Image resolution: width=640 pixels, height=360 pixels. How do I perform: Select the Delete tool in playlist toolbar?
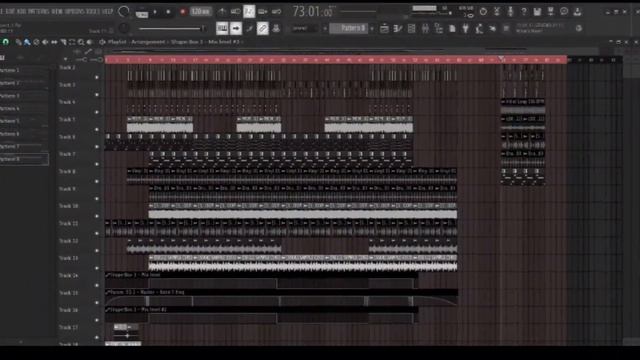[36, 42]
